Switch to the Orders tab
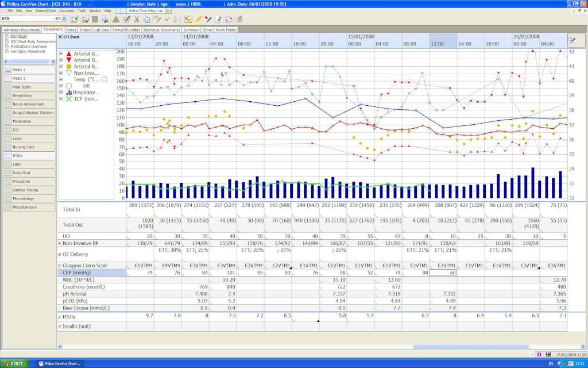The height and width of the screenshot is (368, 588). (85, 30)
